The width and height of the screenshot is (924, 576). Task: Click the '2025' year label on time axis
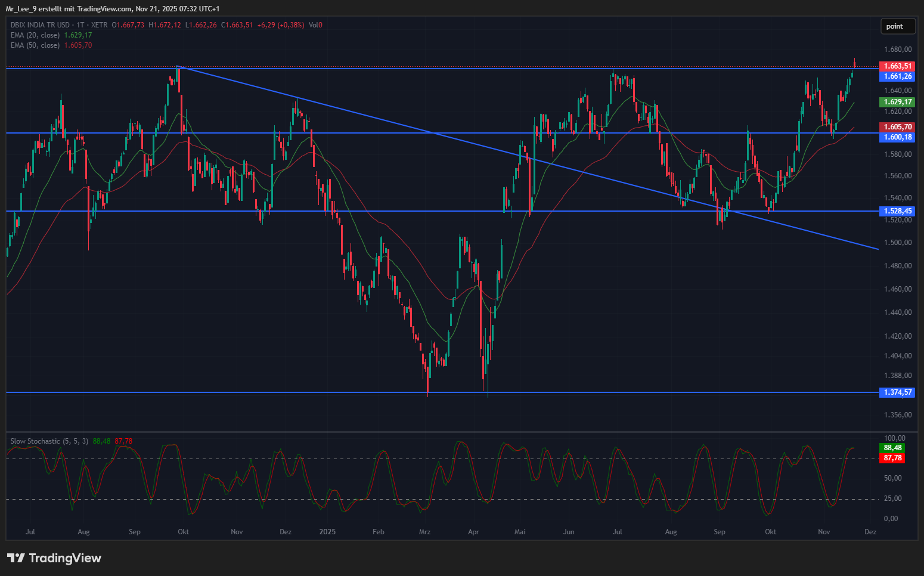pos(327,532)
